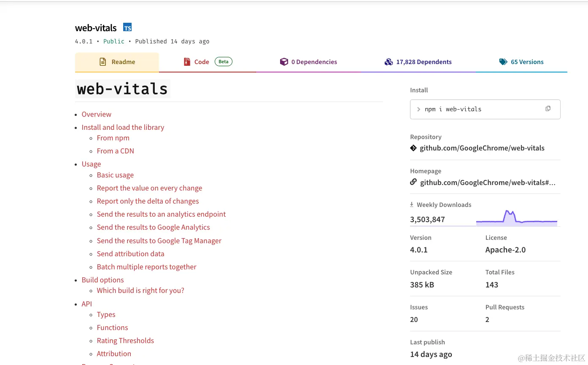Screen dimensions: 588x365
Task: Open Batch multiple reports together link
Action: click(x=146, y=267)
